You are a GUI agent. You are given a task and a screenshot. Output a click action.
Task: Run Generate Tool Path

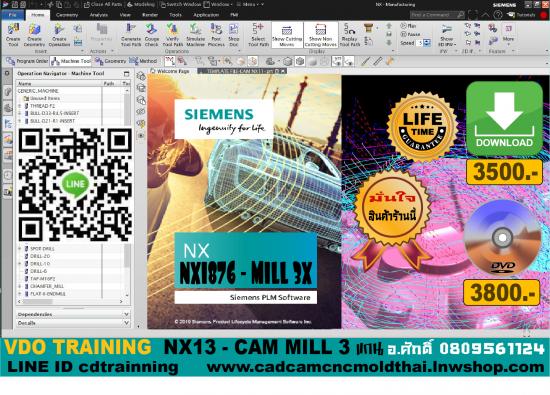[x=131, y=35]
